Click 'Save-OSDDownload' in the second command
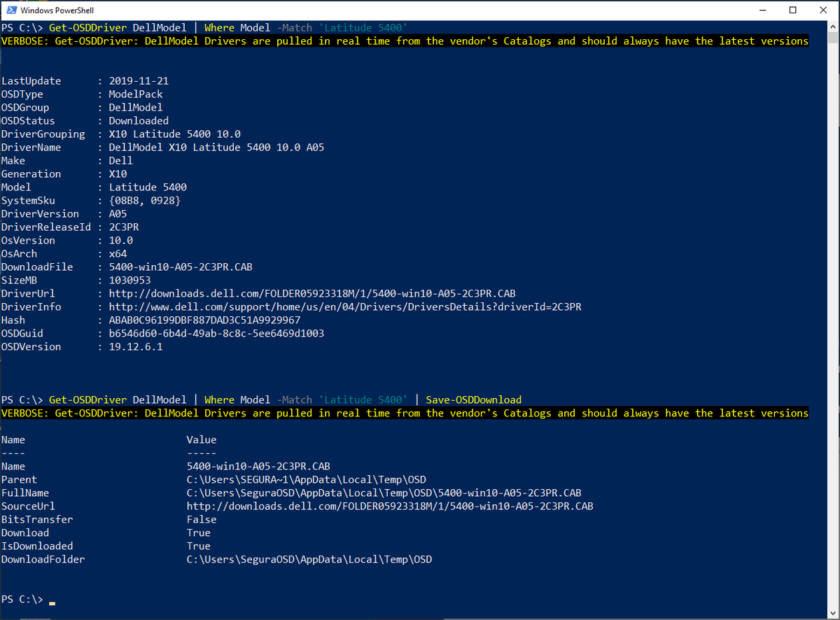The width and height of the screenshot is (840, 620). point(474,400)
